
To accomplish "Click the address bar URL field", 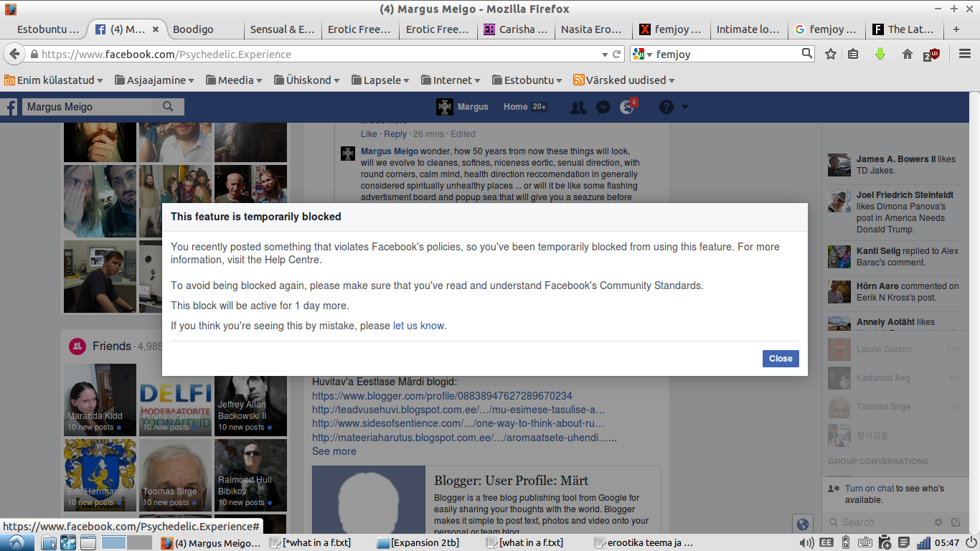I will click(316, 54).
